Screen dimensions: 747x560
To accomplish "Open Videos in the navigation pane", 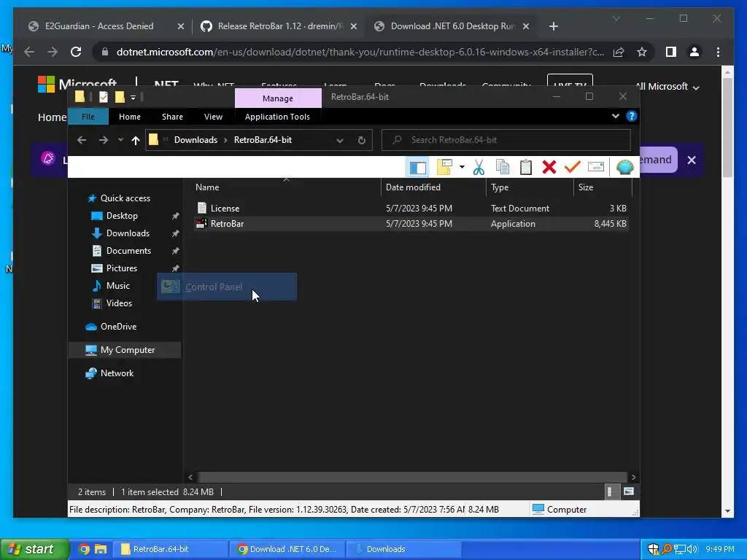I will coord(119,303).
